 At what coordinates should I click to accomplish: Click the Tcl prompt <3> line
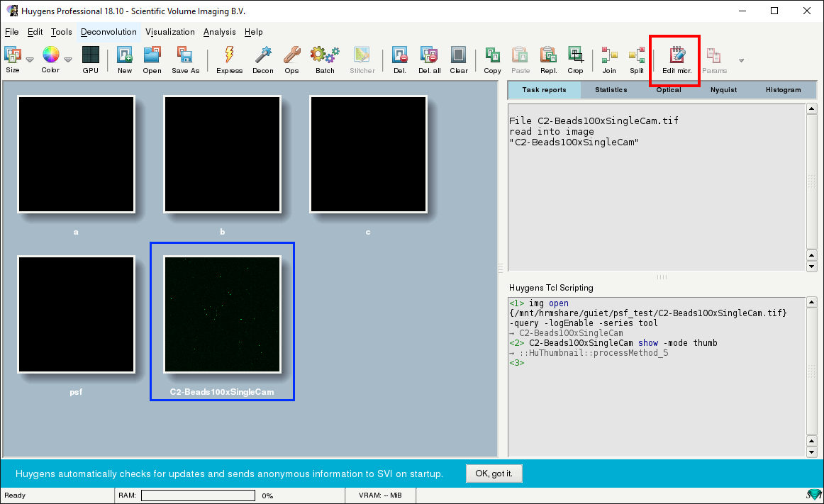(516, 363)
